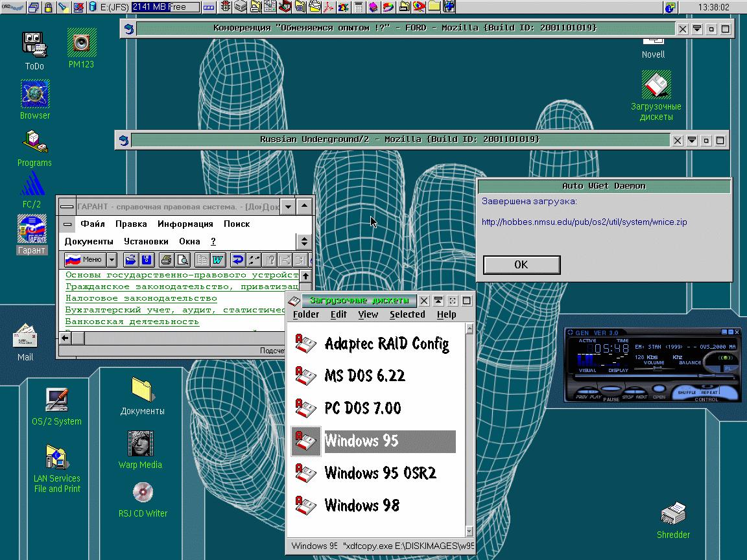Select the Adaptec RAID Config diskette item
Viewport: 747px width, 560px height.
coord(372,344)
